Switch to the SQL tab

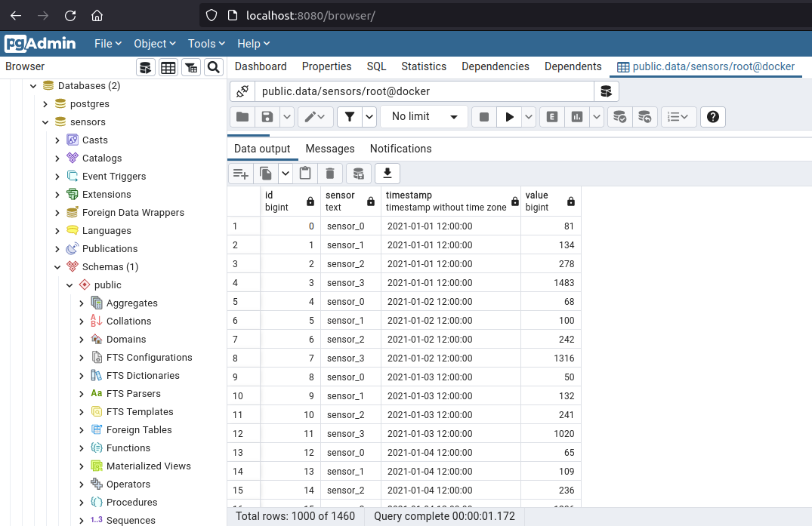376,66
